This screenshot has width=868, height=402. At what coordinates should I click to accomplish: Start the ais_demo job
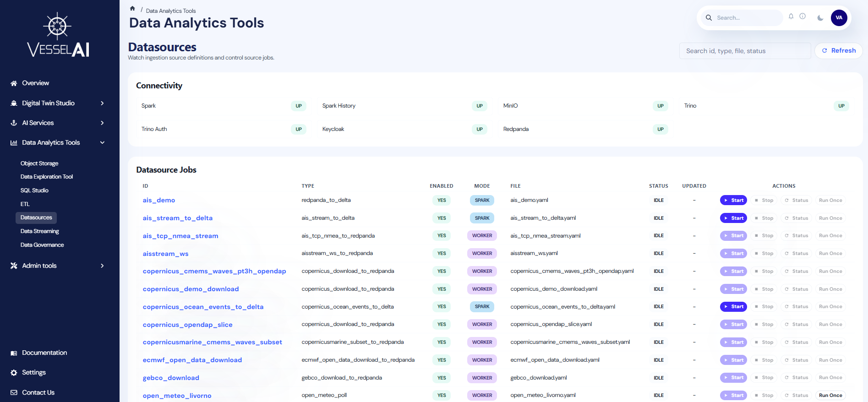point(733,201)
